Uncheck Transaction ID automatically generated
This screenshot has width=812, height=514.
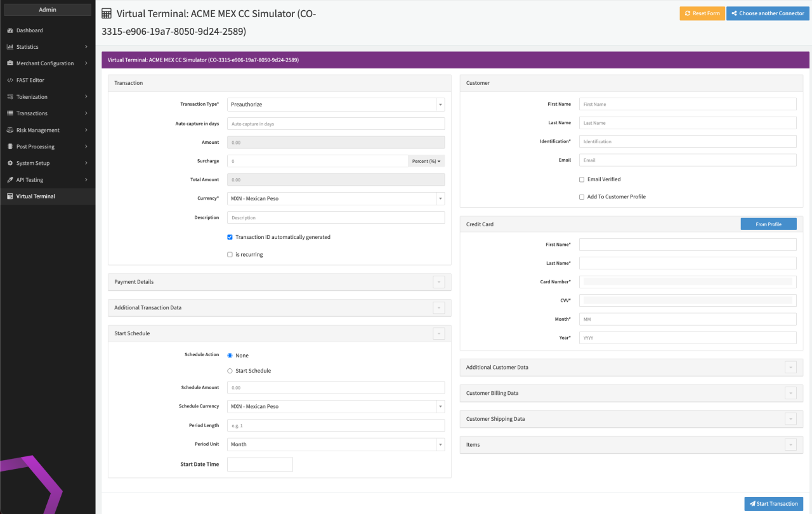point(230,237)
